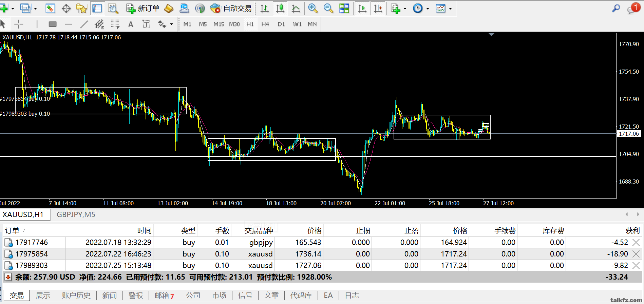Screen dimensions: 644x304
Task: Click the chart shift triangle marker
Action: click(491, 35)
